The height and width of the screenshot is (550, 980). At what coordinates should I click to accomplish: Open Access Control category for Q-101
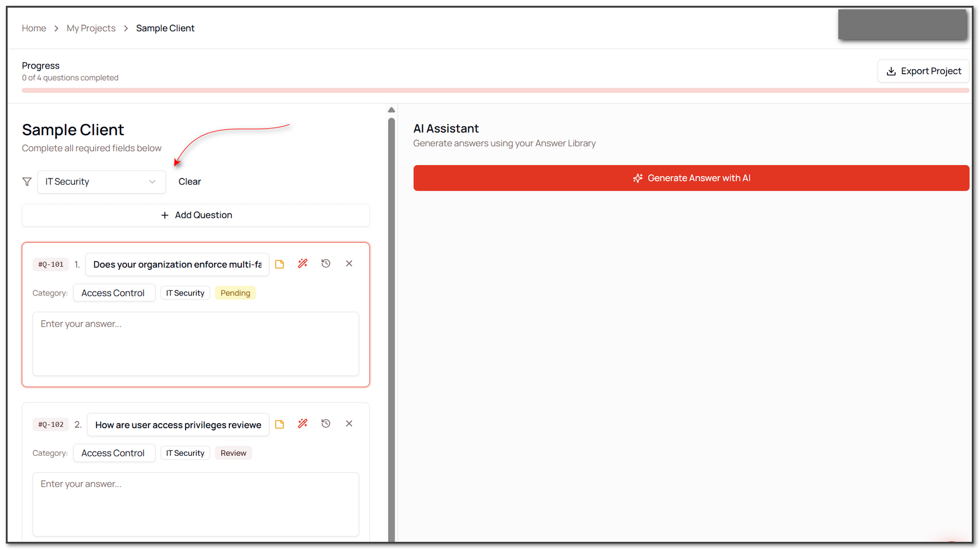114,293
